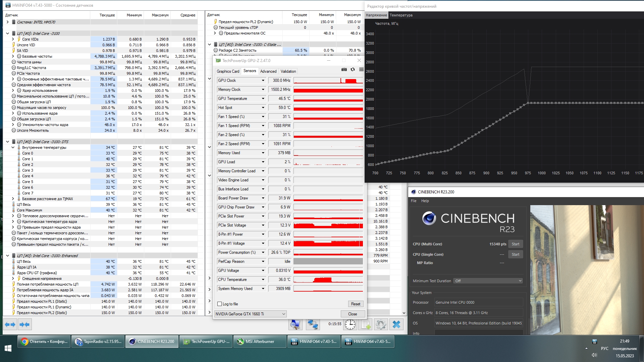Click the HWiNFO expand columns arrows icon
The image size is (644, 362).
tap(10, 324)
